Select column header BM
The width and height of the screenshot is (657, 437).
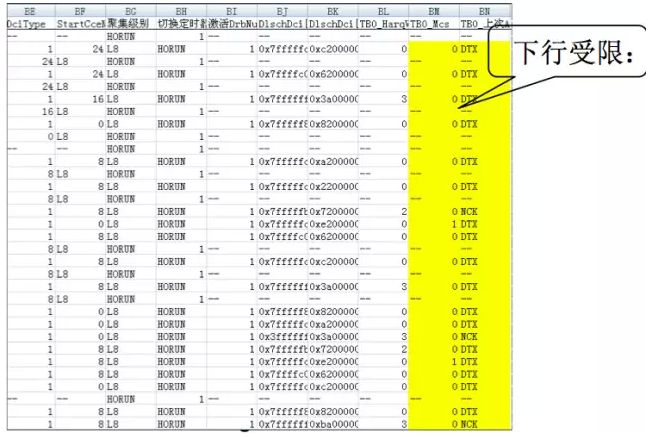(x=434, y=11)
